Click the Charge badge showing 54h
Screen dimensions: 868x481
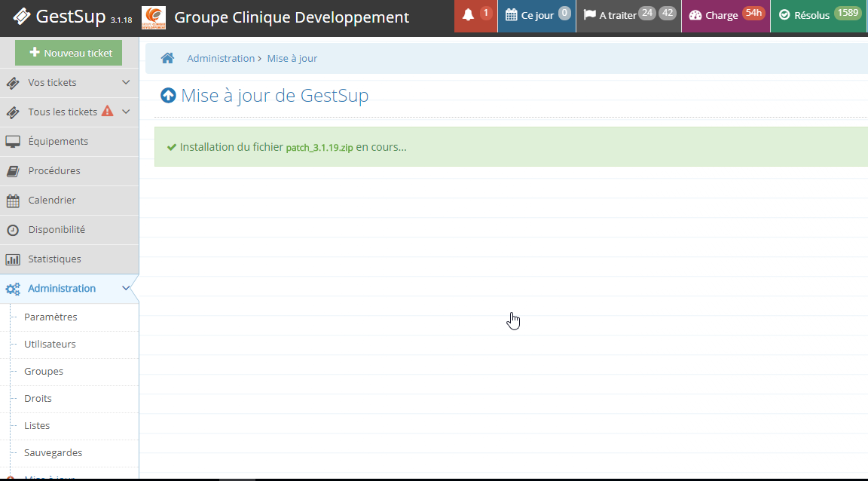tap(753, 13)
